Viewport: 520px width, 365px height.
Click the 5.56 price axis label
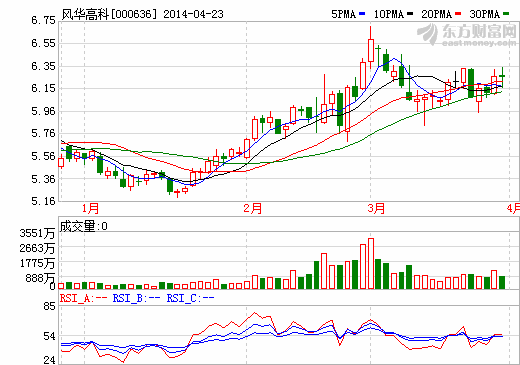point(43,156)
